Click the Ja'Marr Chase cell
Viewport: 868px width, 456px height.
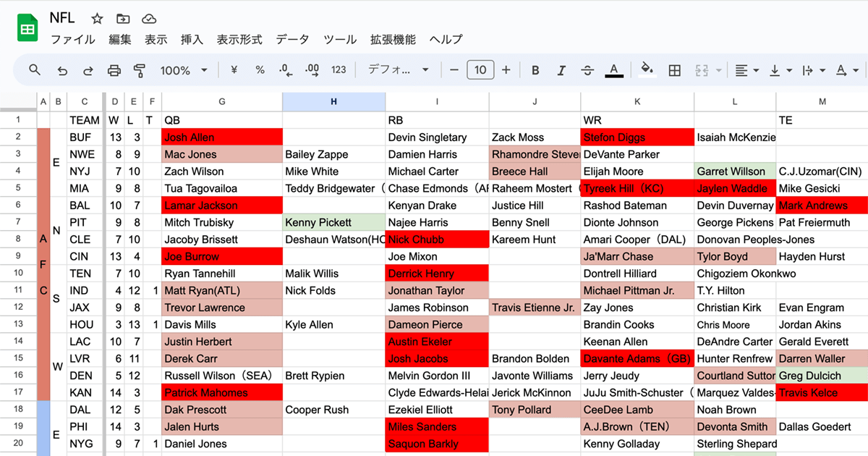637,256
